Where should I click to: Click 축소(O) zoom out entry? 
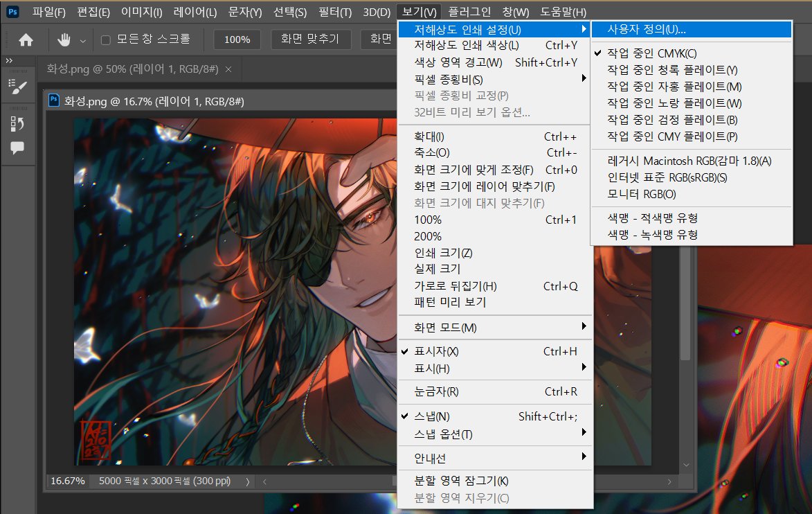coord(494,152)
